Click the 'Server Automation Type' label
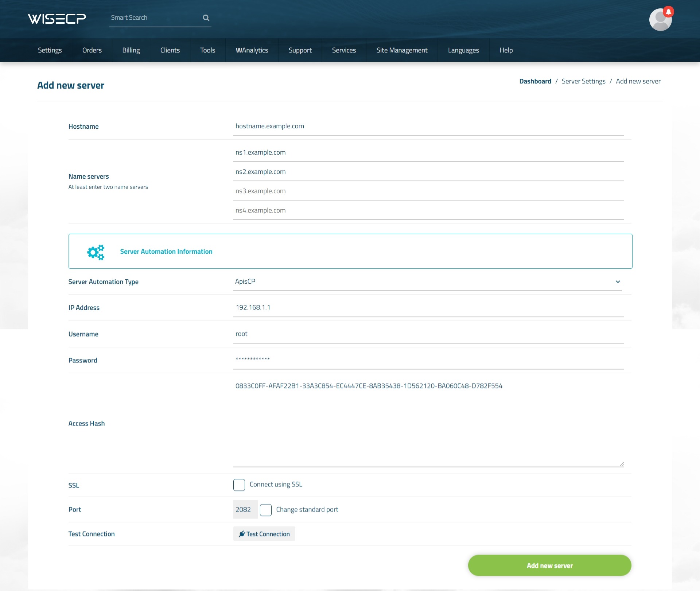This screenshot has width=700, height=591. pyautogui.click(x=104, y=282)
